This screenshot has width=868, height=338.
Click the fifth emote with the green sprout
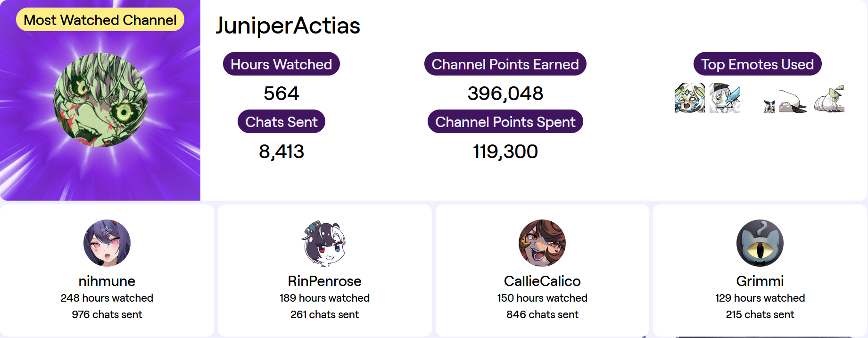point(829,99)
